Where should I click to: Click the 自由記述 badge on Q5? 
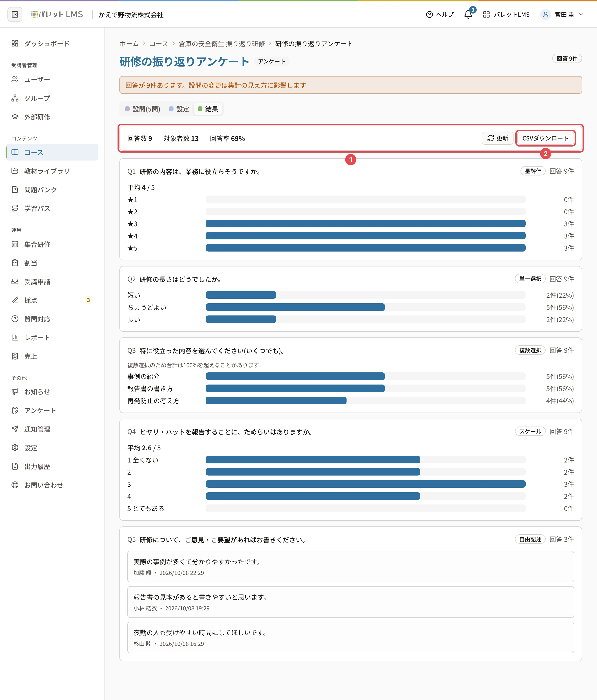pyautogui.click(x=530, y=539)
